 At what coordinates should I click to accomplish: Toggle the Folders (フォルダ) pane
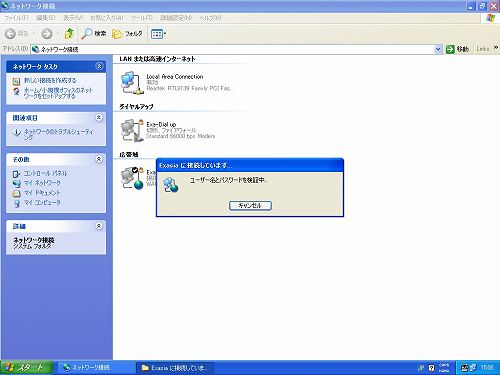tap(127, 34)
